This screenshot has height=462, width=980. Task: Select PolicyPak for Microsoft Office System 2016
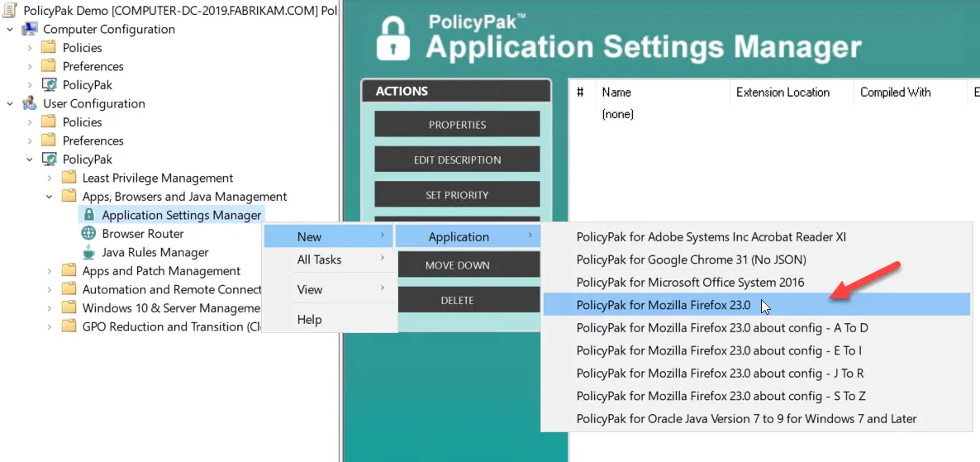[756, 282]
